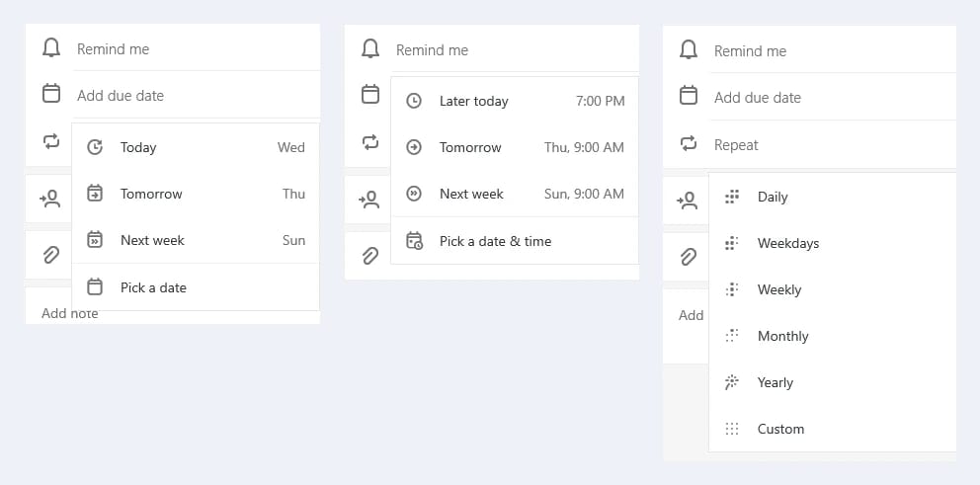Click Remind me in the middle panel

(x=432, y=50)
